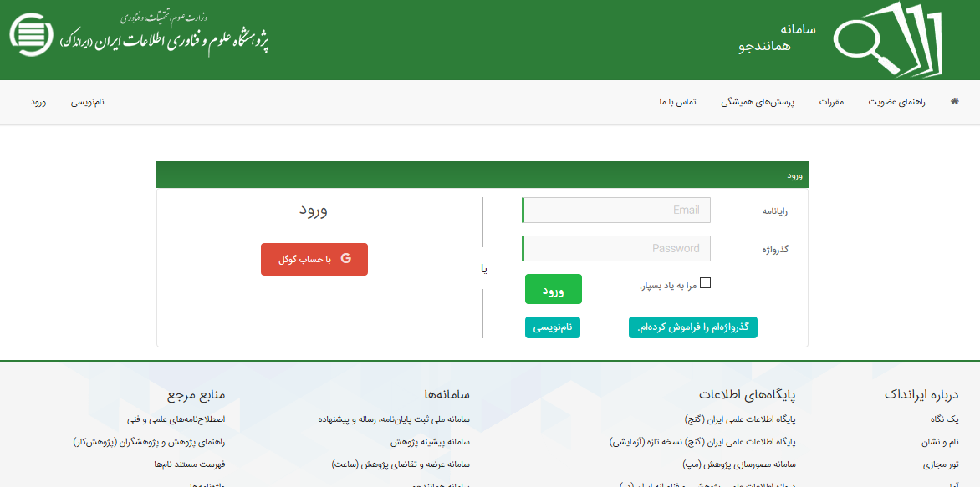Click the گذرواژه field label
Screen dimensions: 980x487
[776, 249]
